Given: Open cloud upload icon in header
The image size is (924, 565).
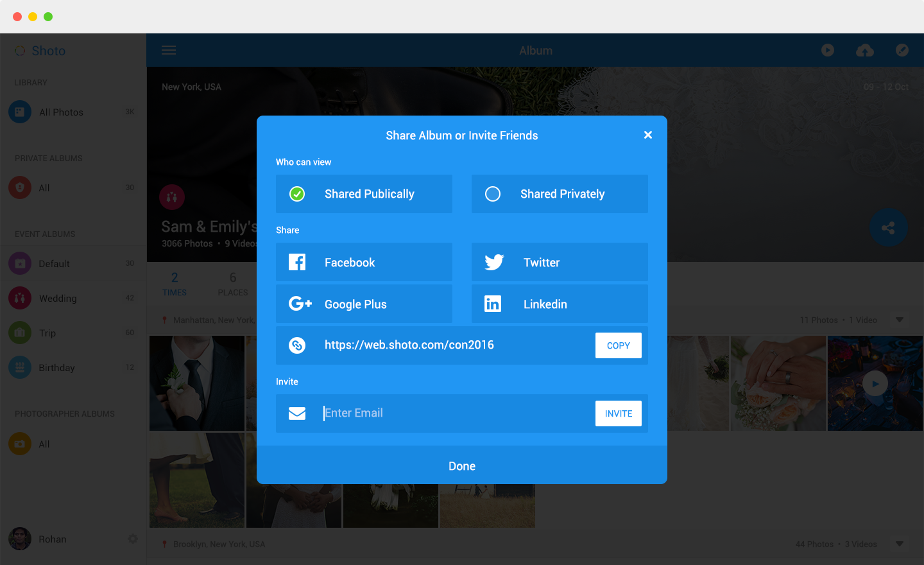Looking at the screenshot, I should (x=865, y=50).
